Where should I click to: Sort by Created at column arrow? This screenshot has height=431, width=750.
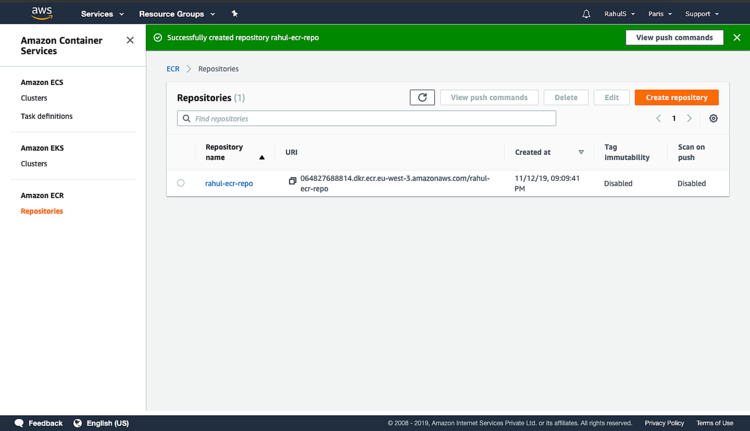coord(581,152)
